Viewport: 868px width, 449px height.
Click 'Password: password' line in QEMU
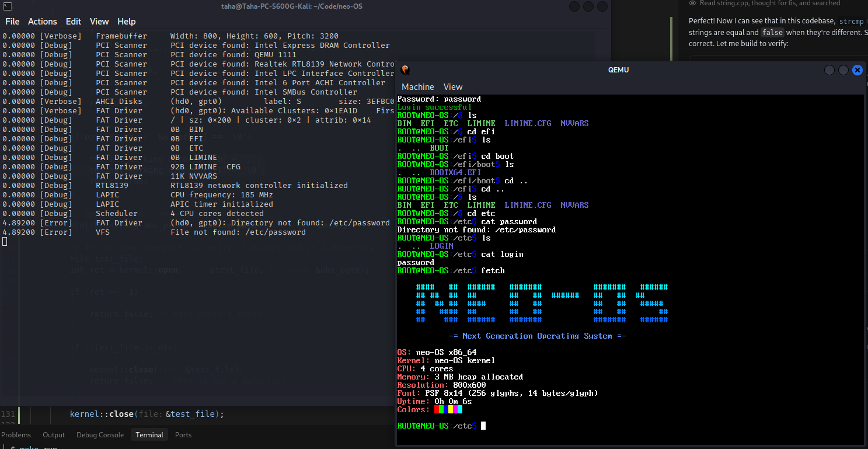pyautogui.click(x=439, y=99)
